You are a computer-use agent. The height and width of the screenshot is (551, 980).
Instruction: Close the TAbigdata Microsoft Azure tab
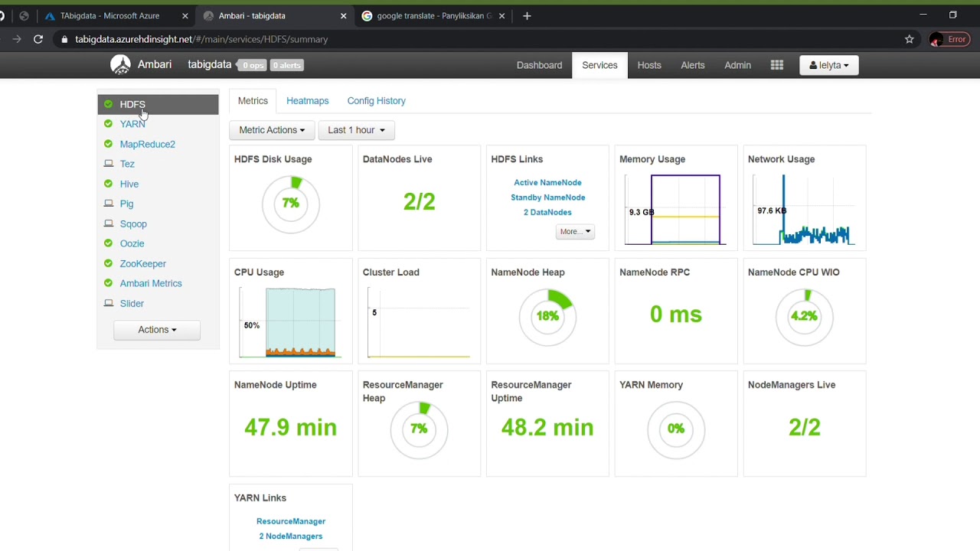coord(185,15)
